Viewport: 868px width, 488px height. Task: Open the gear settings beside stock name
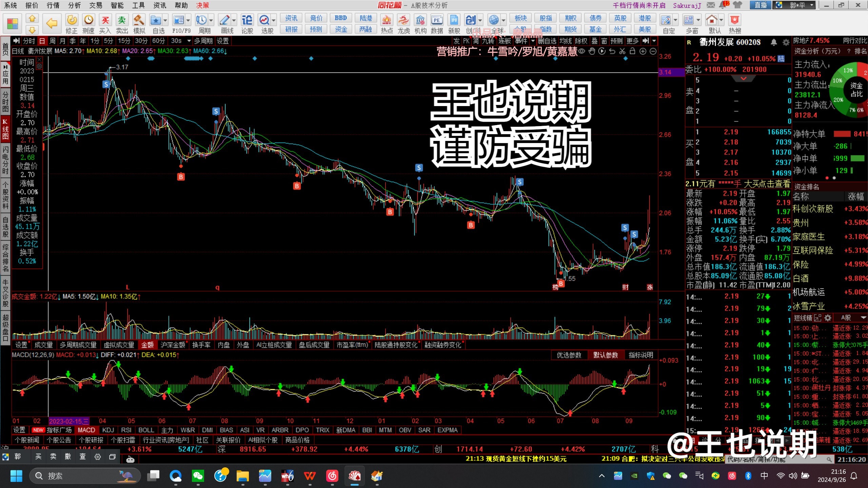pos(786,42)
